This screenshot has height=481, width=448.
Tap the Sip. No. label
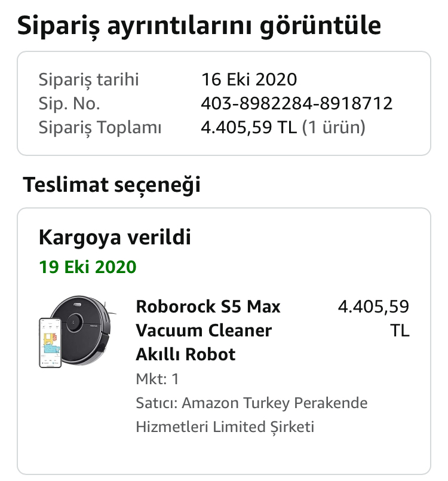coord(69,103)
